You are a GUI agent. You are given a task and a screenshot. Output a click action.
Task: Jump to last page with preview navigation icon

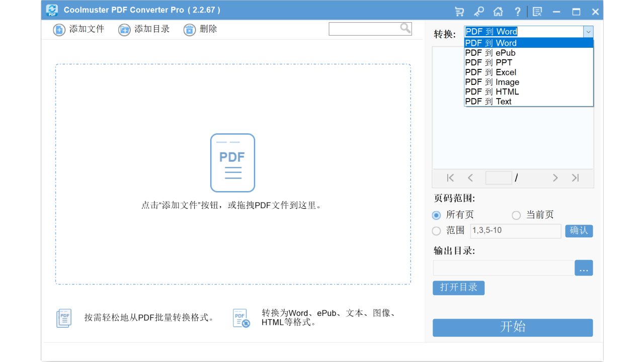click(x=575, y=177)
